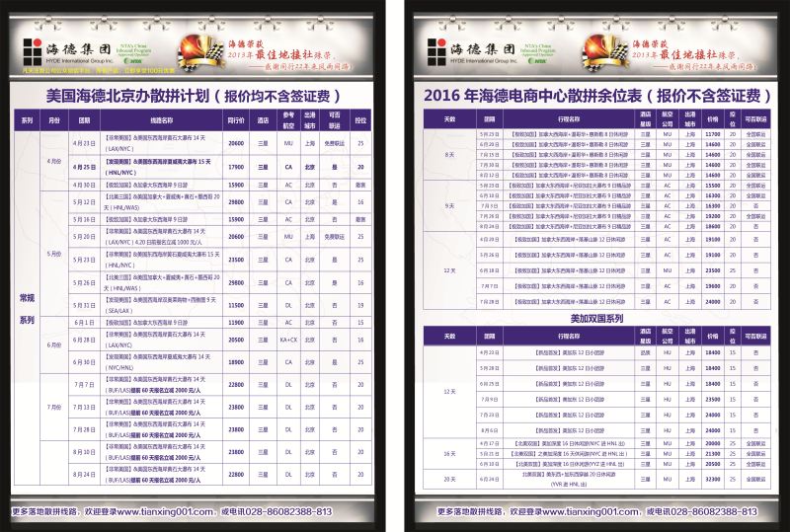Click the 17900 price in the left table
The image size is (790, 532).
point(236,167)
